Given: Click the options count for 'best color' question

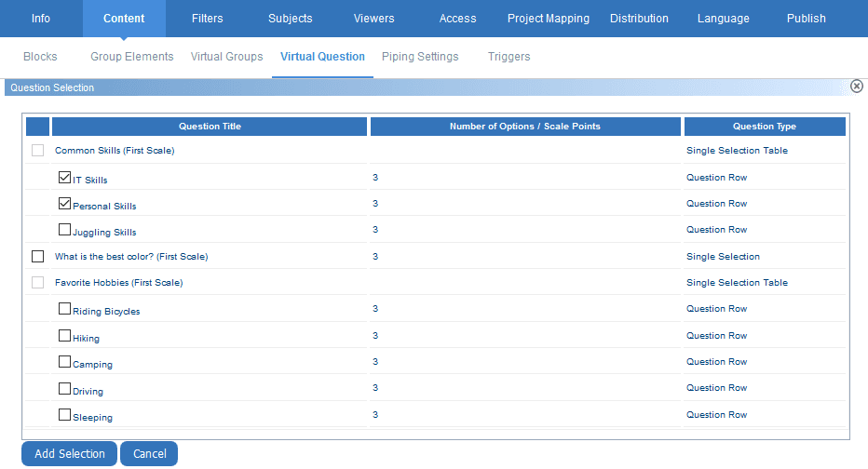Looking at the screenshot, I should tap(375, 257).
